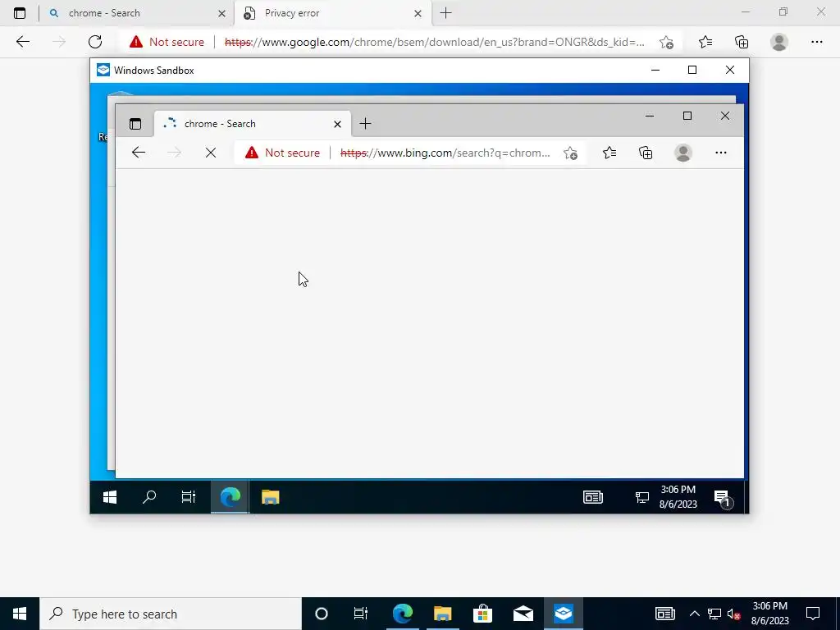Click host network tray icon

pyautogui.click(x=714, y=614)
